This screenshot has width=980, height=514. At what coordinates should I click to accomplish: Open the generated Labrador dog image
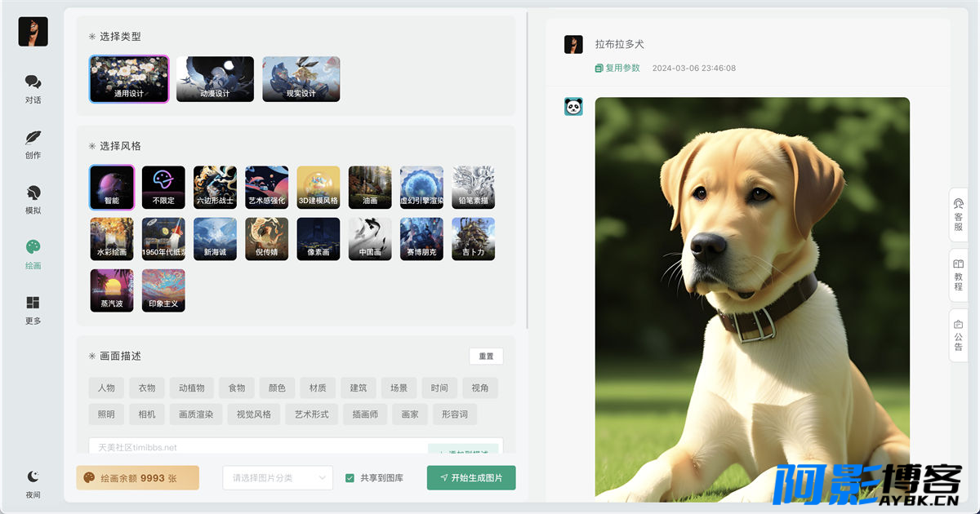(752, 299)
